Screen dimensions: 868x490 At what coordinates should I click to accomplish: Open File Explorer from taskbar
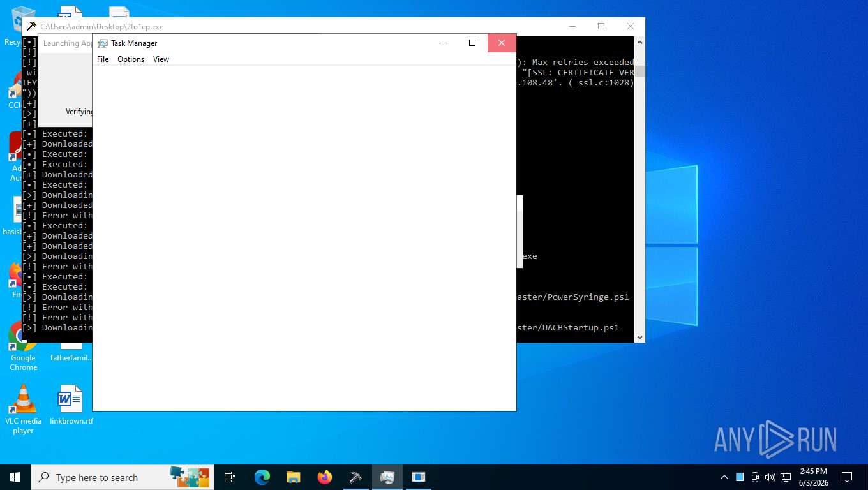[x=294, y=477]
